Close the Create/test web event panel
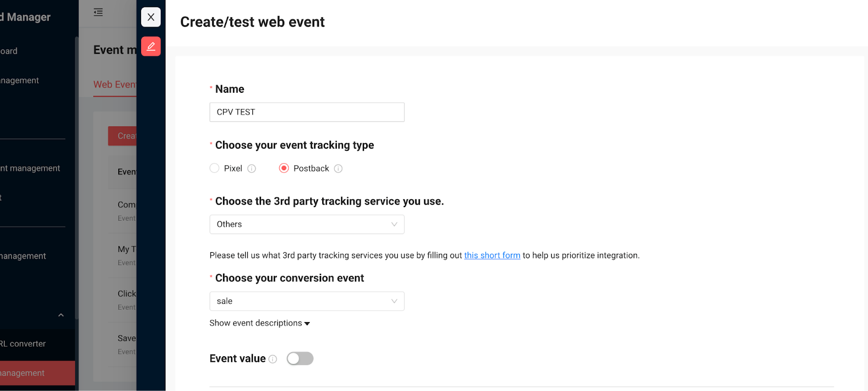This screenshot has height=391, width=868. tap(151, 17)
